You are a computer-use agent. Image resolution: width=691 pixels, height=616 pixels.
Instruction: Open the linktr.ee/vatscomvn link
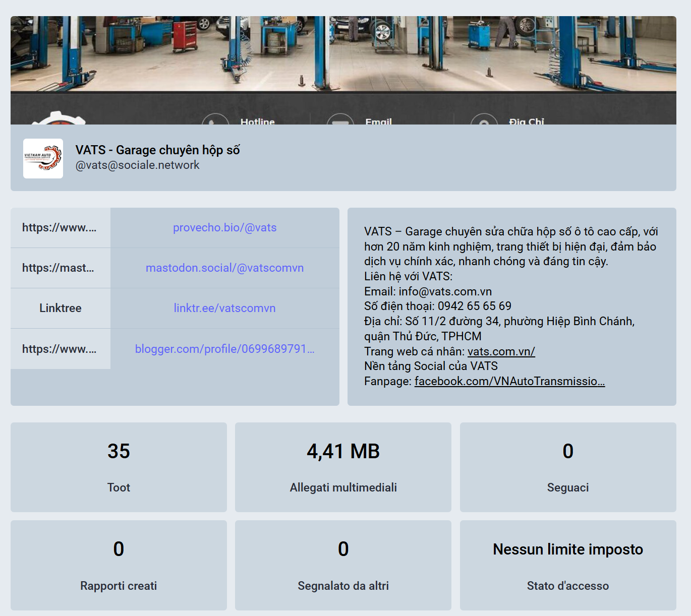224,309
